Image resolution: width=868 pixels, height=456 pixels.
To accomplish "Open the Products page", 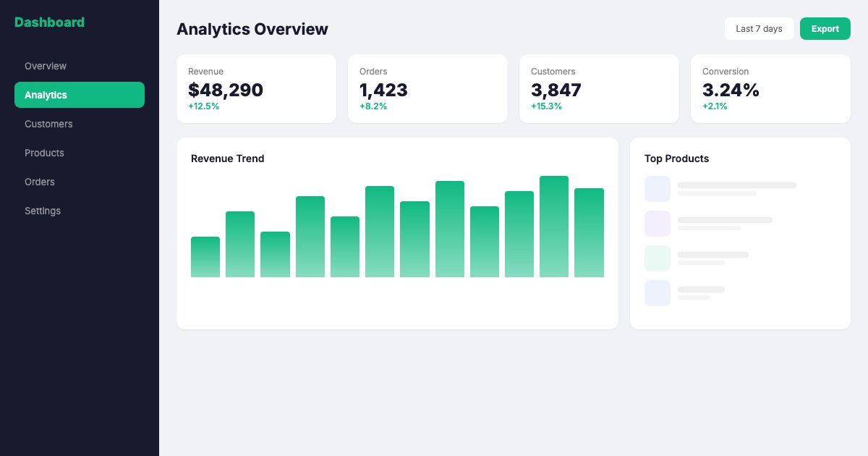I will pyautogui.click(x=44, y=153).
